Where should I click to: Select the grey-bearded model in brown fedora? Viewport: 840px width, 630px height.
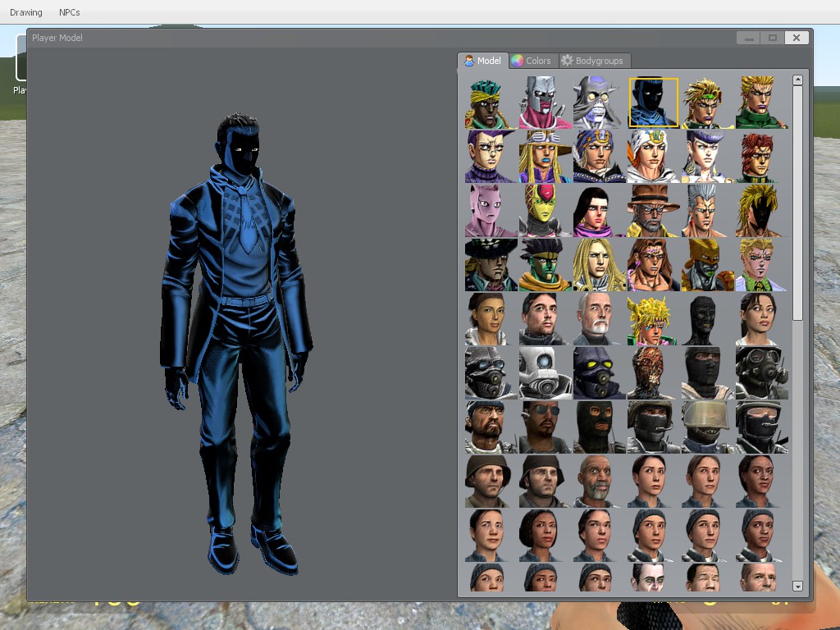click(654, 211)
